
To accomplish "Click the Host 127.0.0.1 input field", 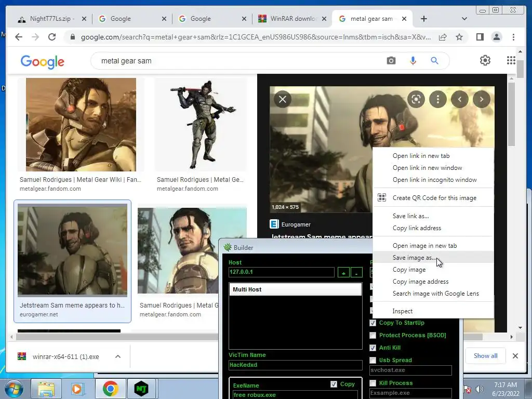I will pos(281,272).
